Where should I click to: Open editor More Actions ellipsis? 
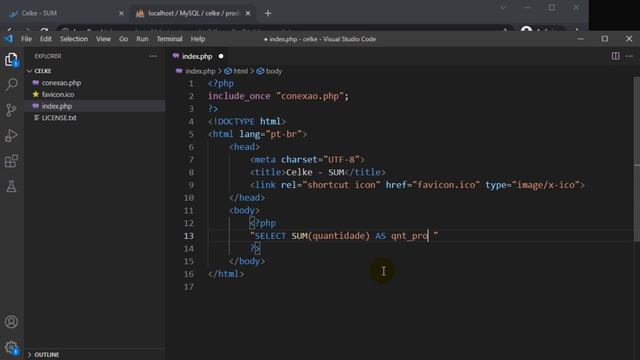pos(629,56)
